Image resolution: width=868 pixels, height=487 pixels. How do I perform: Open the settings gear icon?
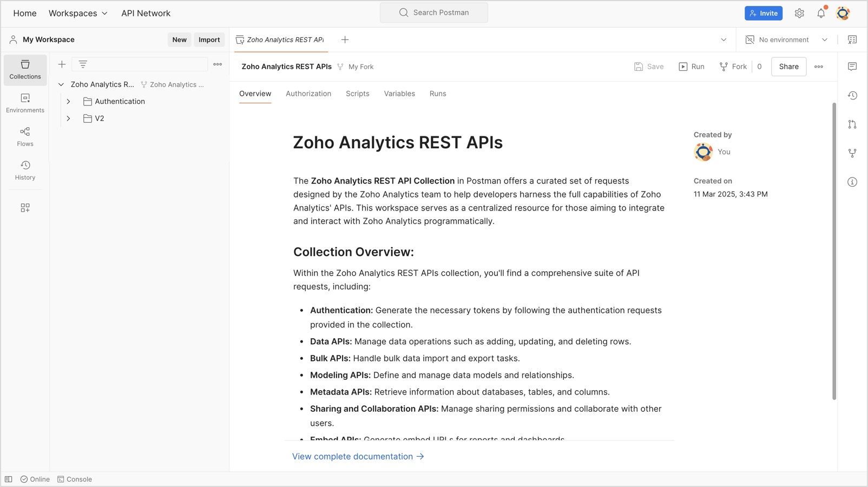(x=799, y=14)
